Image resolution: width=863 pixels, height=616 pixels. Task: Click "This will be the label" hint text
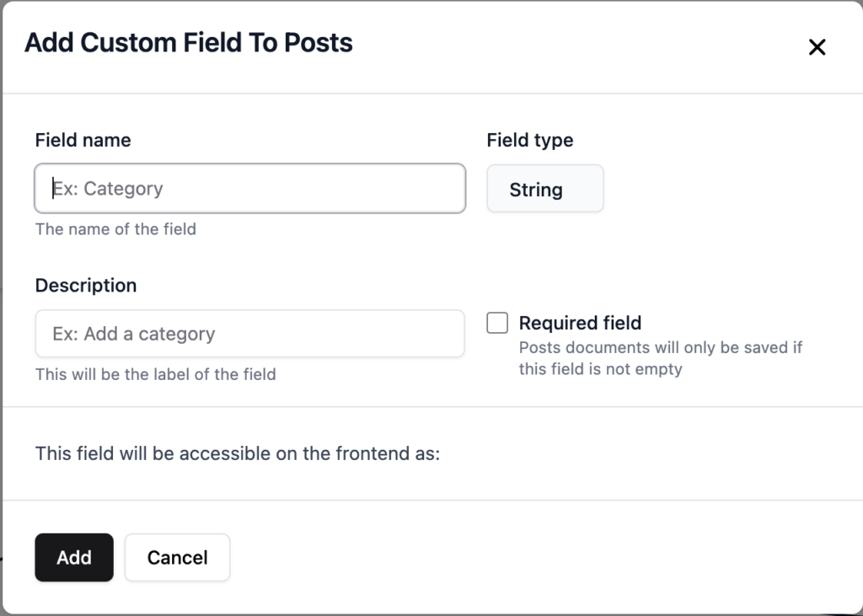155,374
